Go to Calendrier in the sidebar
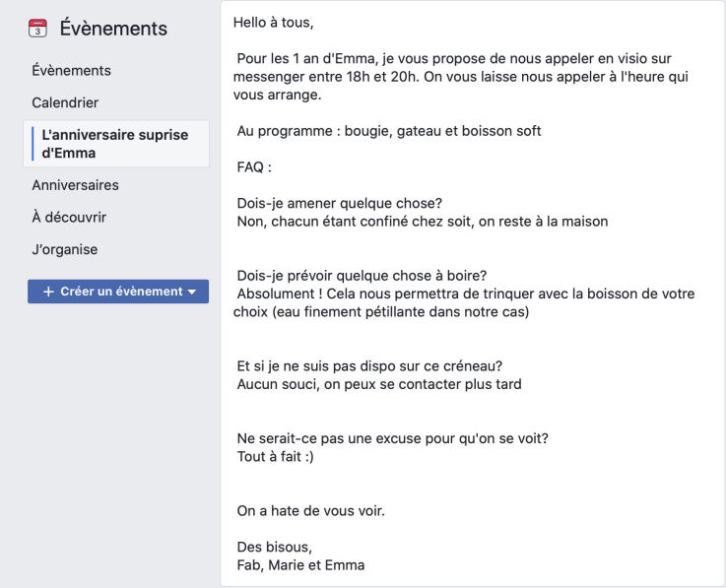Viewport: 726px width, 588px height. [65, 102]
